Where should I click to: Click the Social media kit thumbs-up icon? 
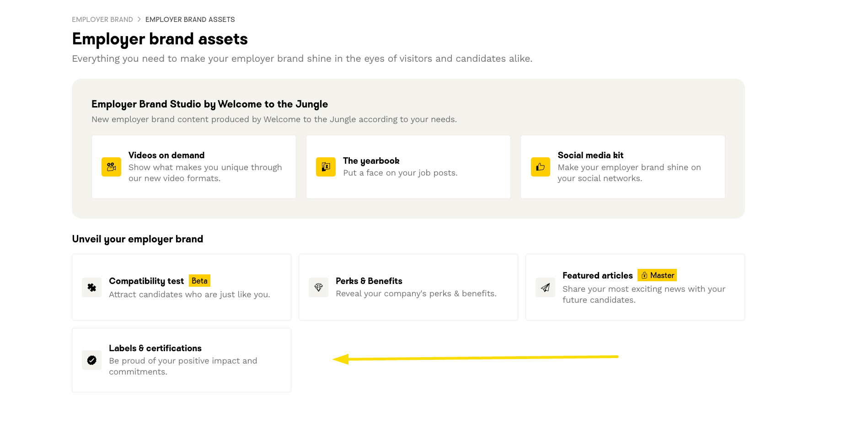(540, 167)
